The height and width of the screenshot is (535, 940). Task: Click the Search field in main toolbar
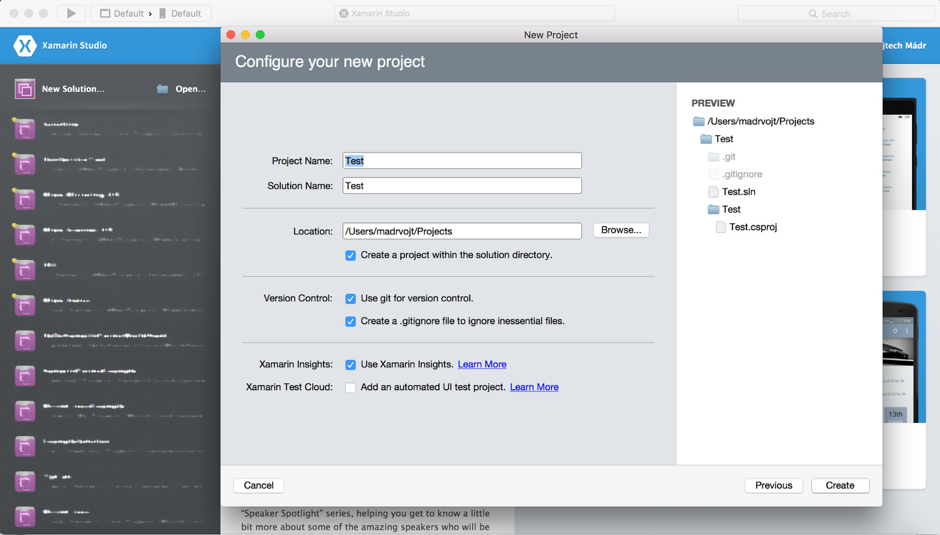tap(836, 13)
